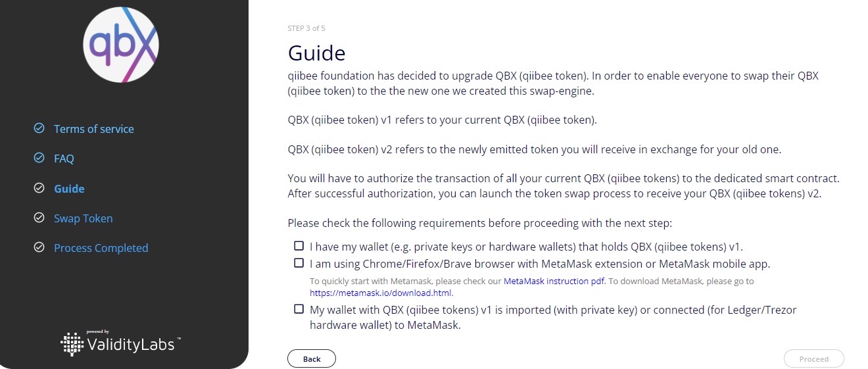Open the MetaMask instruction pdf link

tap(554, 281)
